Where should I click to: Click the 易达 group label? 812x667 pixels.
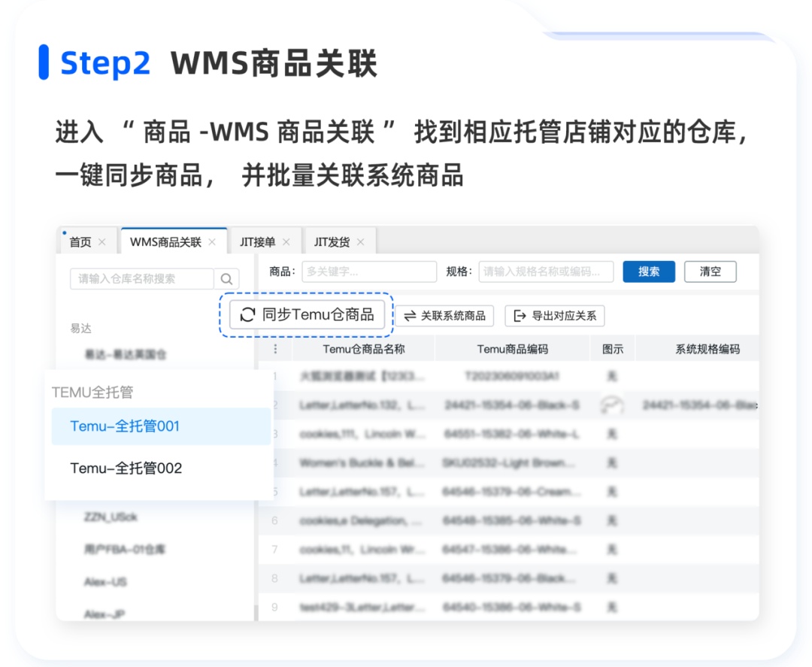80,329
